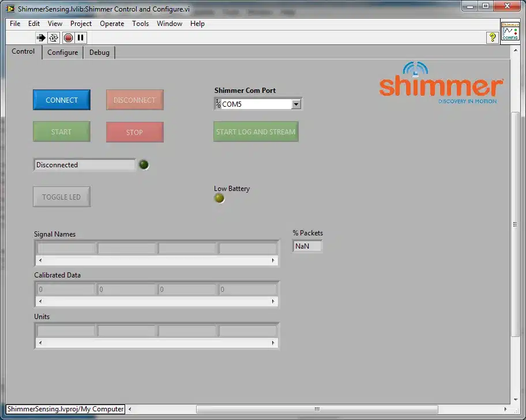The image size is (526, 420).
Task: Click the Shimmer Com Port label
Action: (245, 91)
